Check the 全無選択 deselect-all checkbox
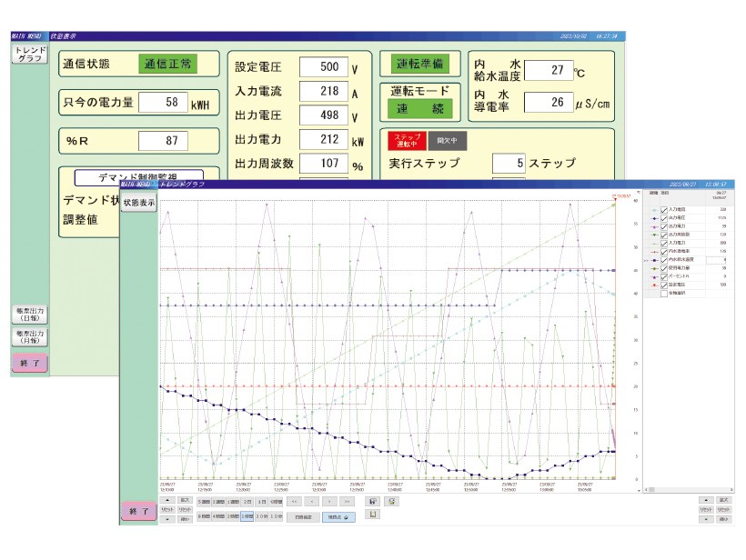Image resolution: width=746 pixels, height=560 pixels. [x=664, y=294]
